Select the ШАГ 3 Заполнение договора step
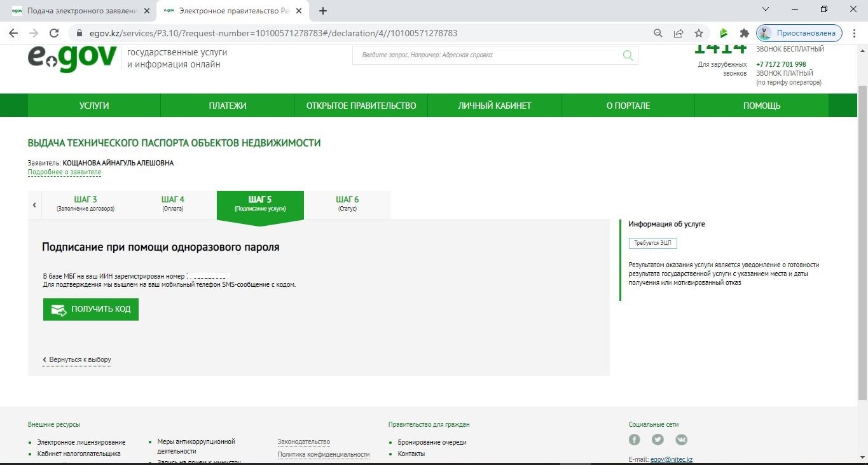868x465 pixels. [86, 204]
